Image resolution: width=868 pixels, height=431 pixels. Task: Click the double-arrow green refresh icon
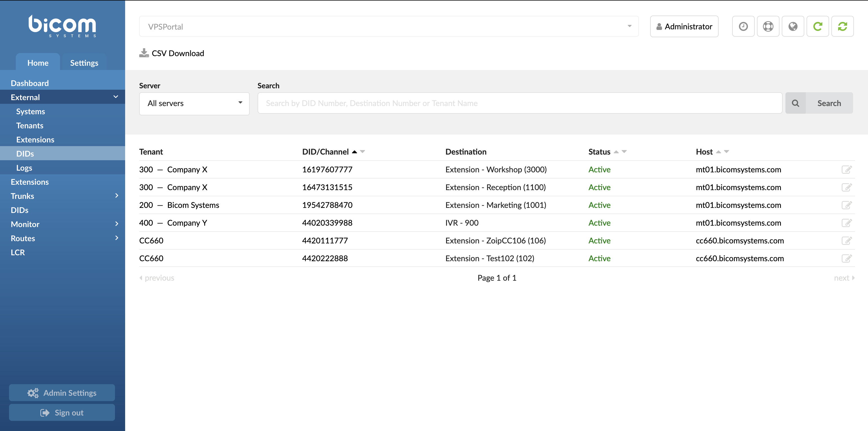[842, 26]
